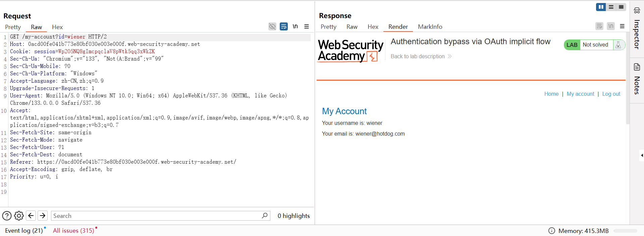Viewport: 644px width, 236px height.
Task: Click Back to lab description link
Action: [418, 57]
